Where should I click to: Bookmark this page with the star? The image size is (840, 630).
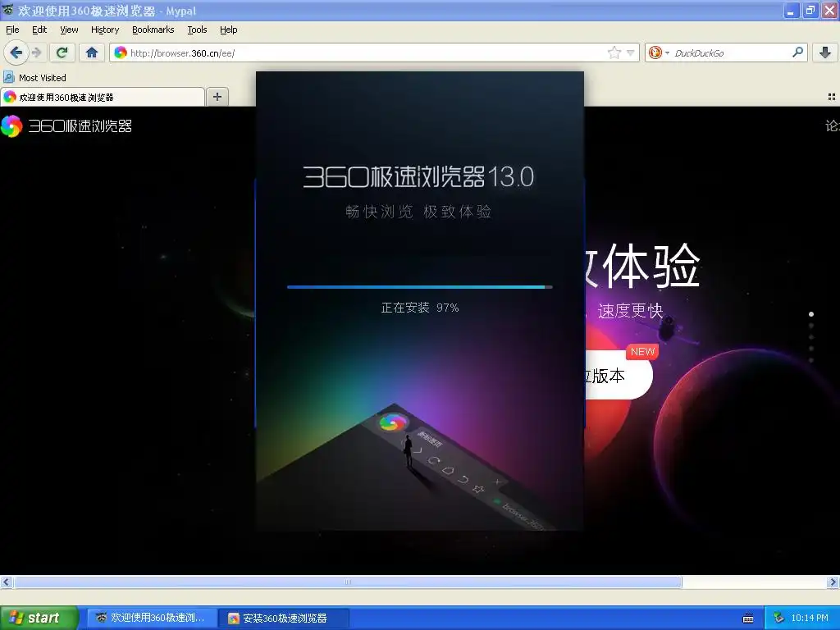coord(614,52)
